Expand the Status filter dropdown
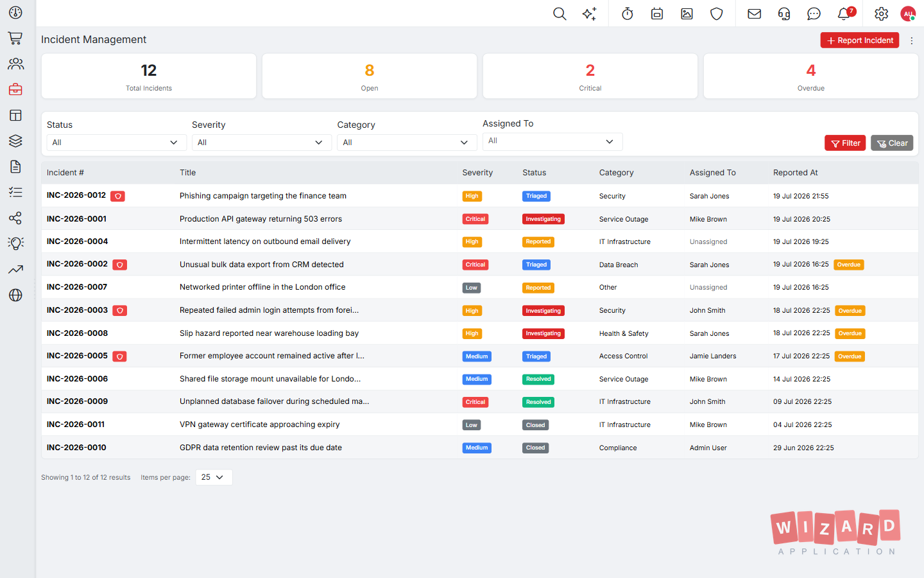The width and height of the screenshot is (924, 578). [116, 143]
